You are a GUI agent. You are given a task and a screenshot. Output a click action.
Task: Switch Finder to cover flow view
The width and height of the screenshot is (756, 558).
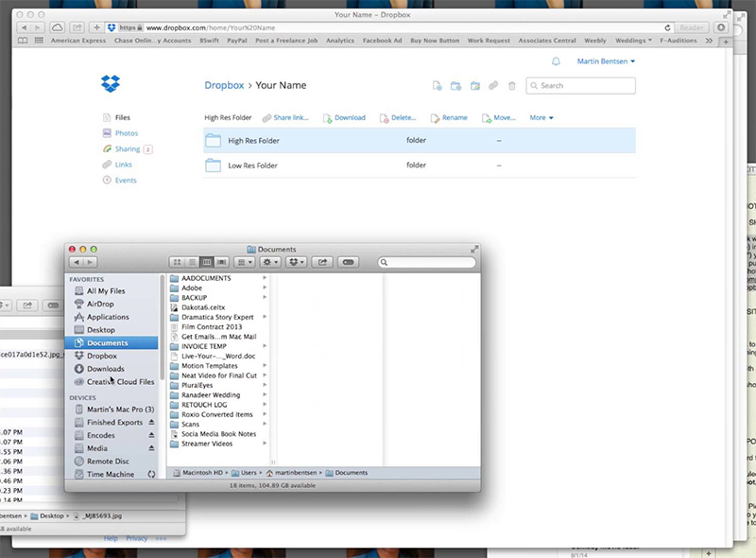(222, 262)
